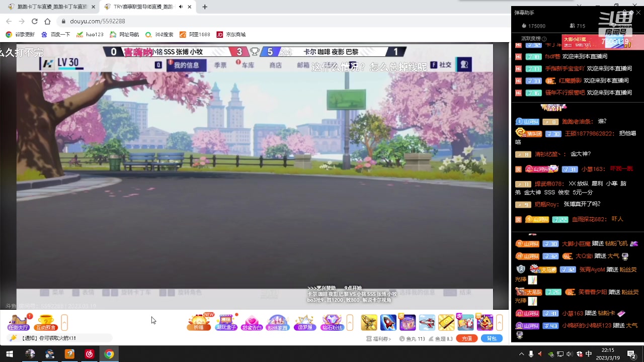Open the 祈福 activity icon
Screen dimensions: 644x362
pos(199,322)
